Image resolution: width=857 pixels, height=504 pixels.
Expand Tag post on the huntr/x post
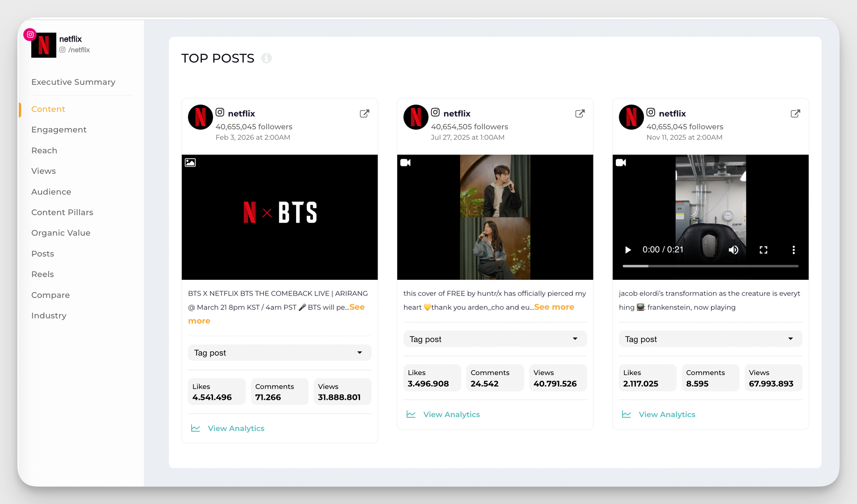(495, 339)
